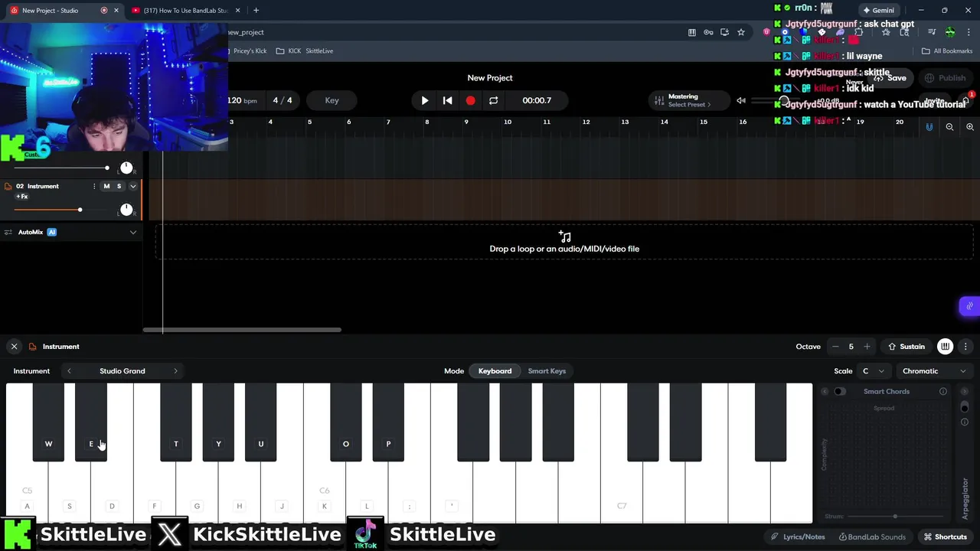Open the instrument panel more-options menu
Viewport: 980px width, 551px height.
(965, 347)
